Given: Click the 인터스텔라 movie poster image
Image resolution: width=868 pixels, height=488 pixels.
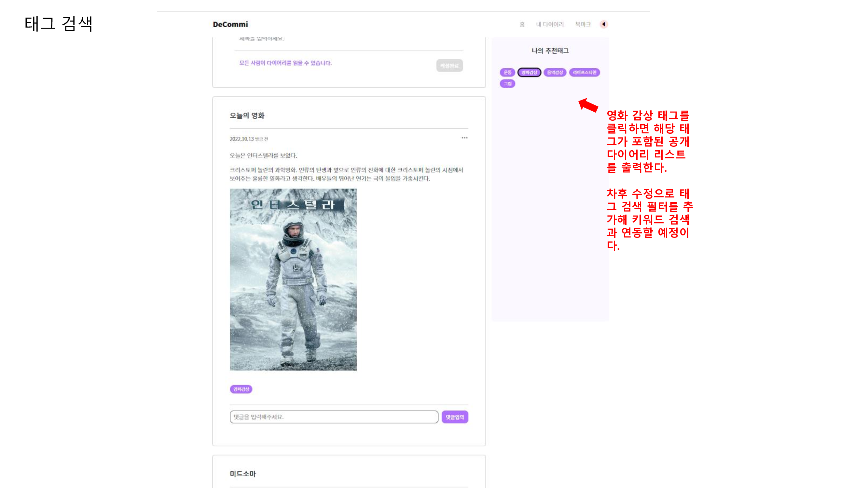Looking at the screenshot, I should (293, 279).
